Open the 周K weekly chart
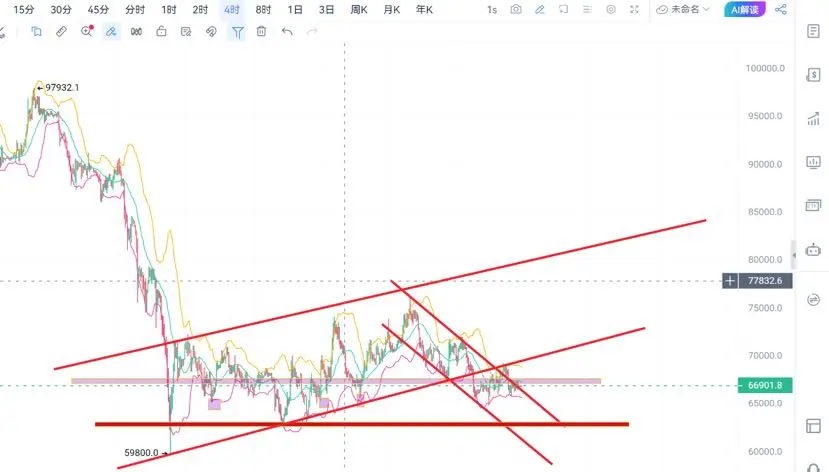This screenshot has width=829, height=472. (x=359, y=10)
